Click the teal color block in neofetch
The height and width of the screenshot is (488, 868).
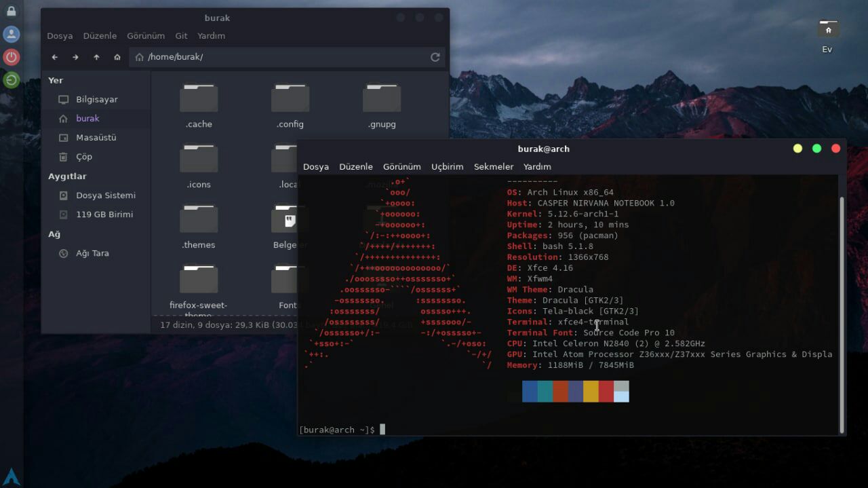click(545, 392)
